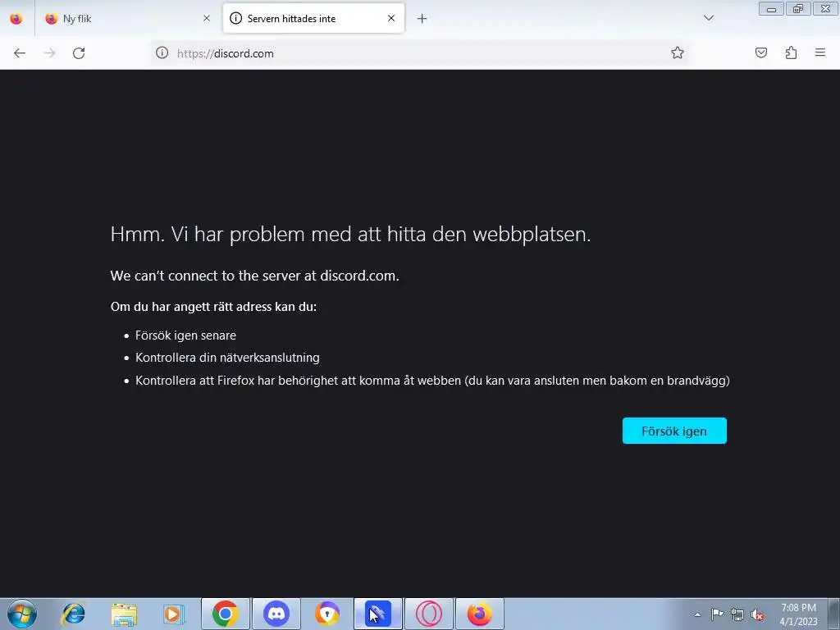Image resolution: width=840 pixels, height=630 pixels.
Task: Expand the list all tabs chevron
Action: tap(709, 19)
